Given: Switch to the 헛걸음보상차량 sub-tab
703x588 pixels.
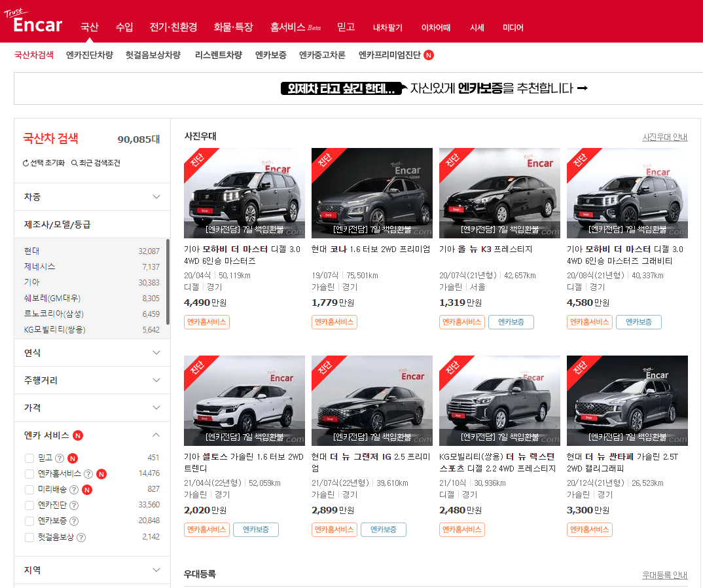Looking at the screenshot, I should click(153, 55).
